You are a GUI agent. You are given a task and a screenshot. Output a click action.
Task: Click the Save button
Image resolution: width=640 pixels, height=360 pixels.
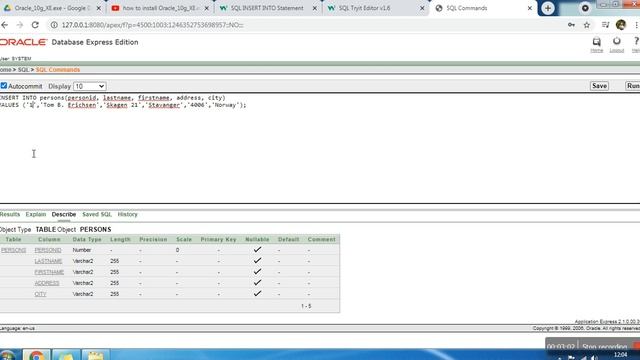(x=599, y=86)
